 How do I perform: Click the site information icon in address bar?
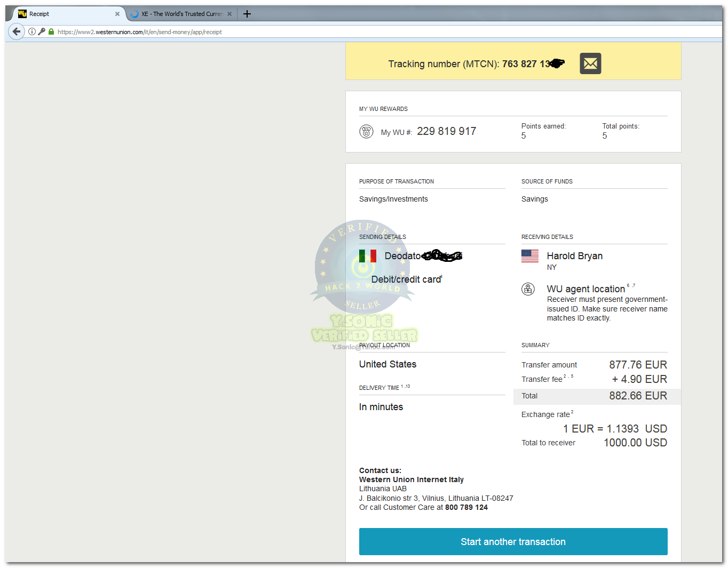pyautogui.click(x=32, y=31)
